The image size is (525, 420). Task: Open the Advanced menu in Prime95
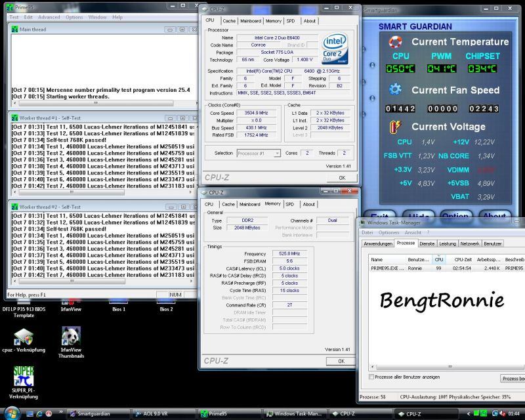tap(49, 17)
